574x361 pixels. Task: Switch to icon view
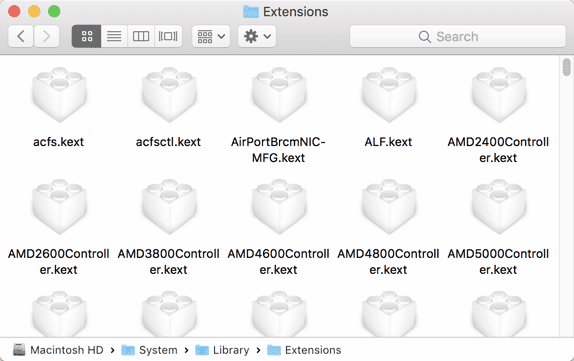click(87, 36)
